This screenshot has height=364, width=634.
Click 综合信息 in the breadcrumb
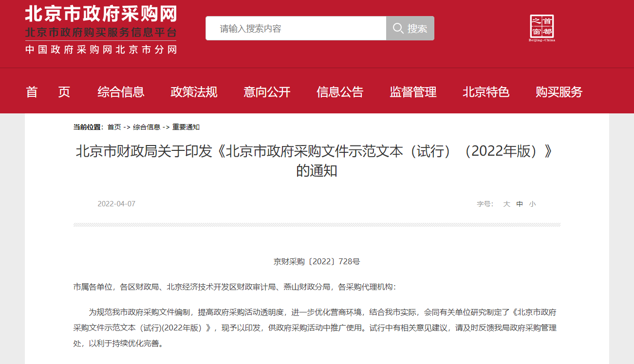coord(147,127)
